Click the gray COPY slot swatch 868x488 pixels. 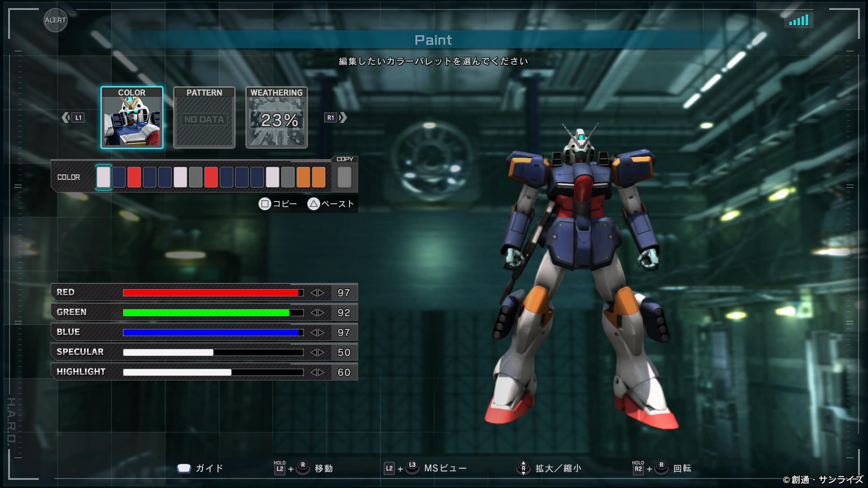pos(344,177)
